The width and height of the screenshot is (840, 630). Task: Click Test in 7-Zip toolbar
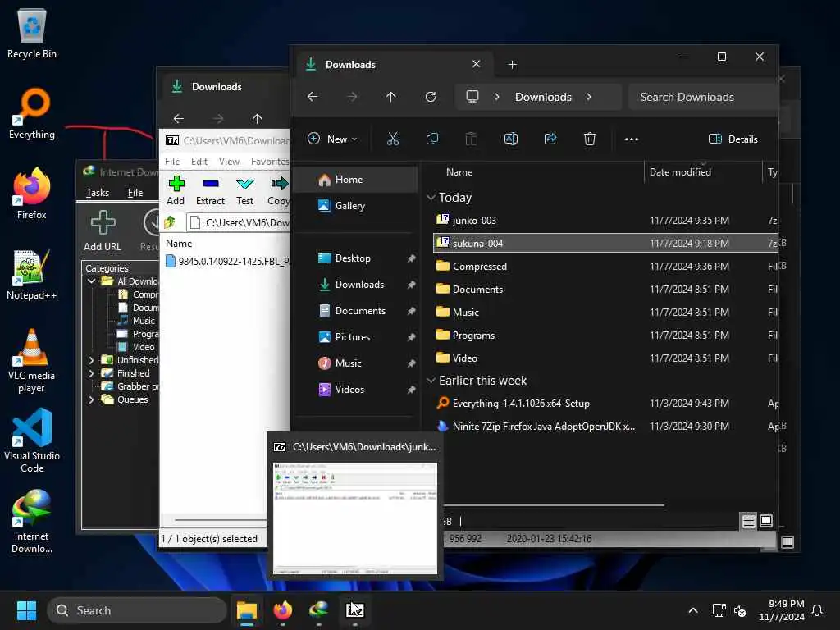point(244,190)
